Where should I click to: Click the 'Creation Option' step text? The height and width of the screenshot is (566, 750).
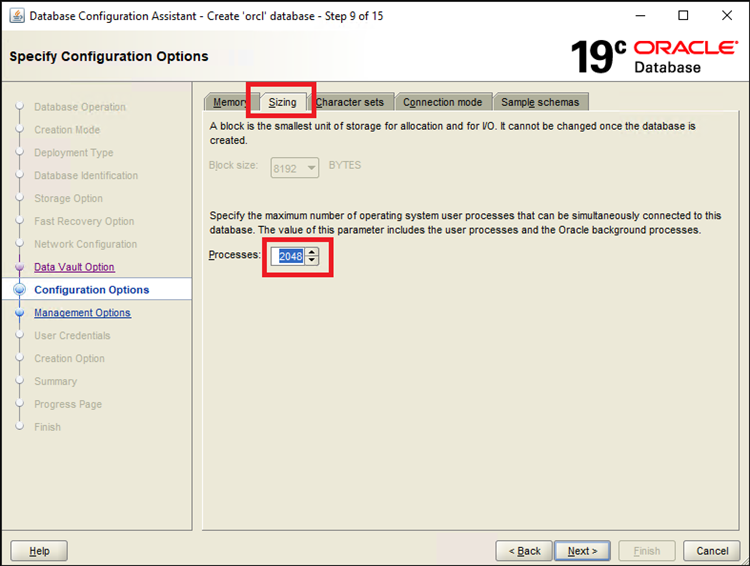pyautogui.click(x=69, y=358)
